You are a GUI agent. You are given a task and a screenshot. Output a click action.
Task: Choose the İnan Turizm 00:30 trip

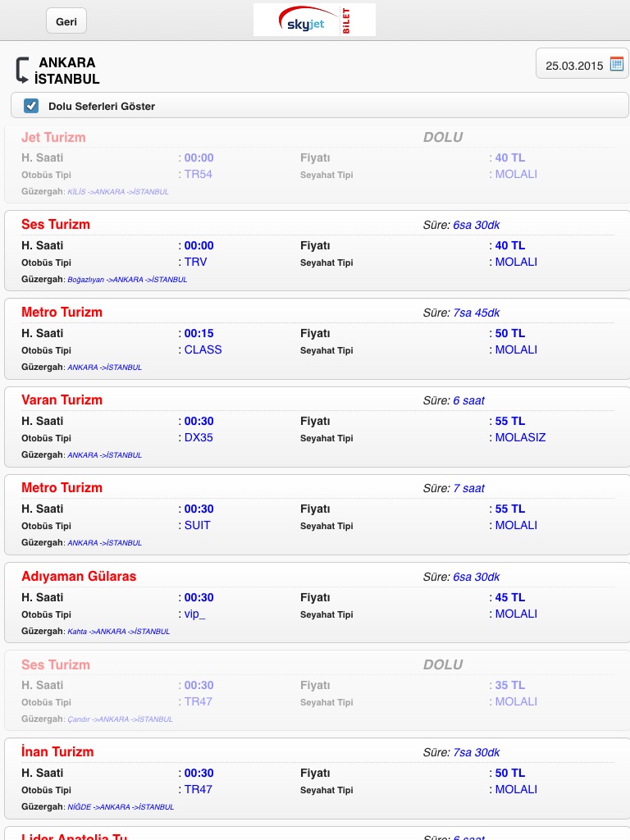pyautogui.click(x=315, y=778)
